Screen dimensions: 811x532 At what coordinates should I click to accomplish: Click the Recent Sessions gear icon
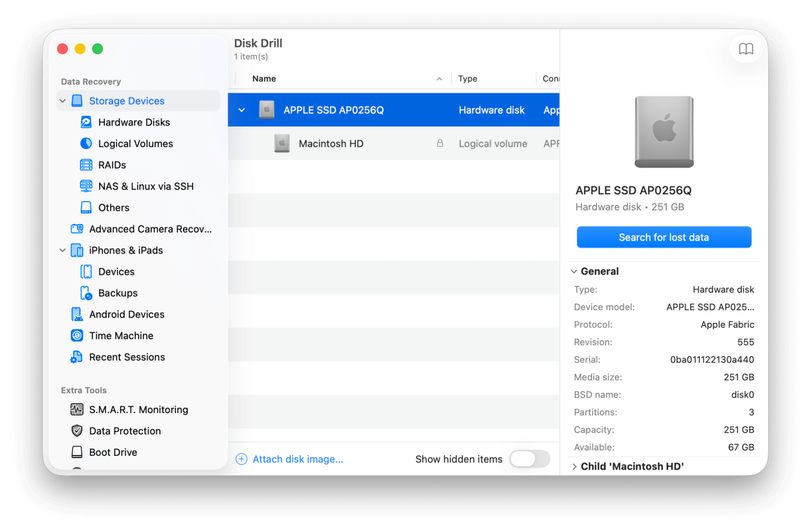point(77,357)
